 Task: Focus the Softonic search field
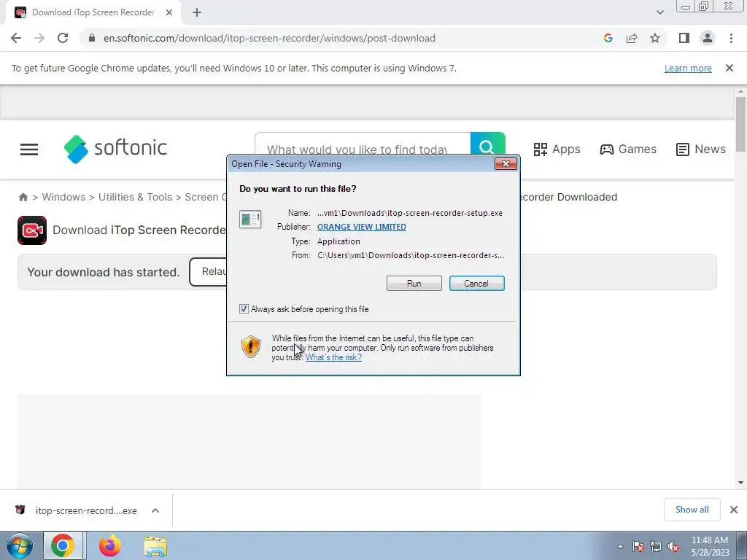click(363, 144)
